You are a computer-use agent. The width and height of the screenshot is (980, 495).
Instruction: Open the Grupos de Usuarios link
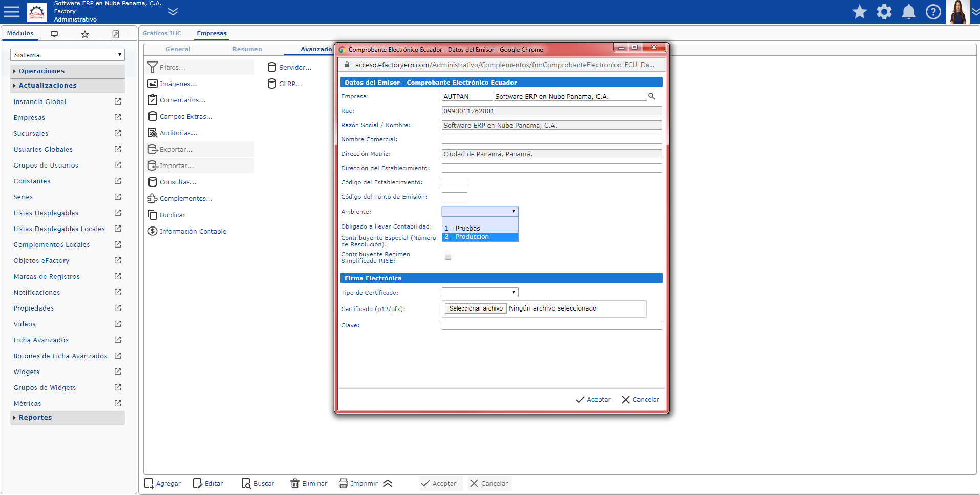click(46, 165)
